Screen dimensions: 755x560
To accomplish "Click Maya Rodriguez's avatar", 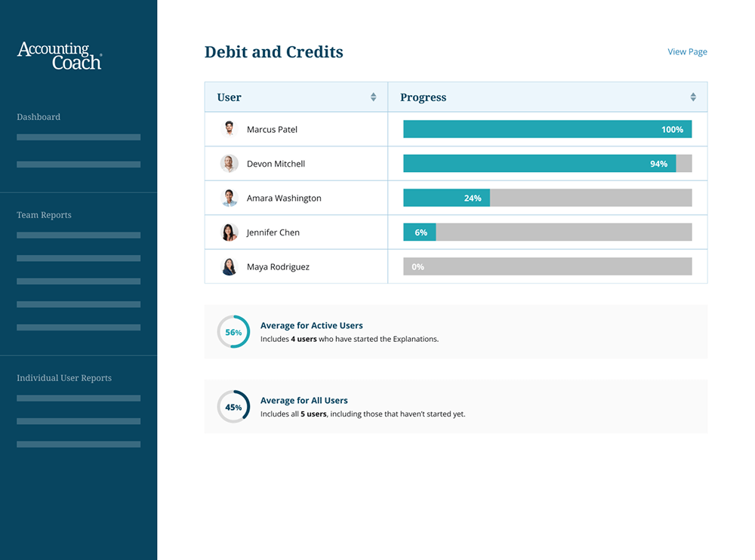I will point(229,266).
